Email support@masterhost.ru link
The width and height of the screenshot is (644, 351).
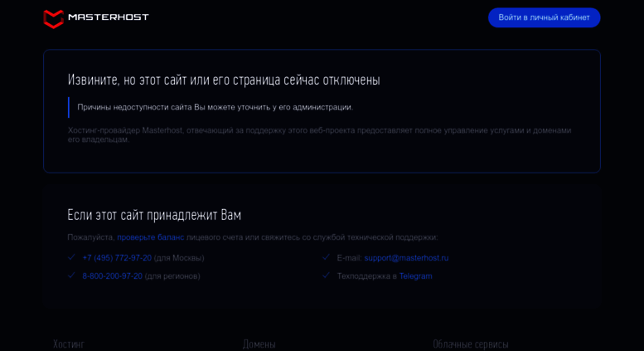coord(406,258)
